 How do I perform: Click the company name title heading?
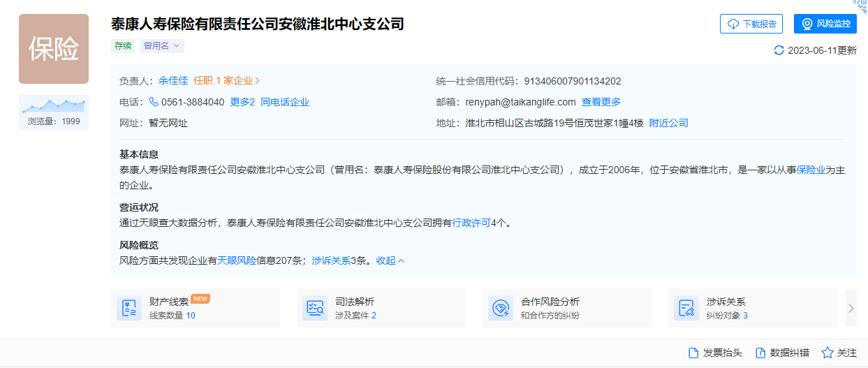pos(258,24)
